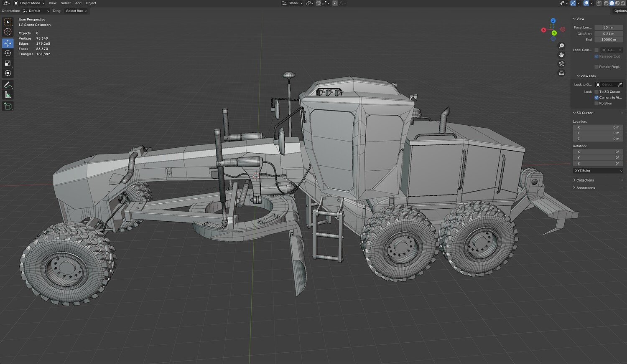This screenshot has height=364, width=627.
Task: Open the Orientation Default dropdown
Action: (x=36, y=11)
